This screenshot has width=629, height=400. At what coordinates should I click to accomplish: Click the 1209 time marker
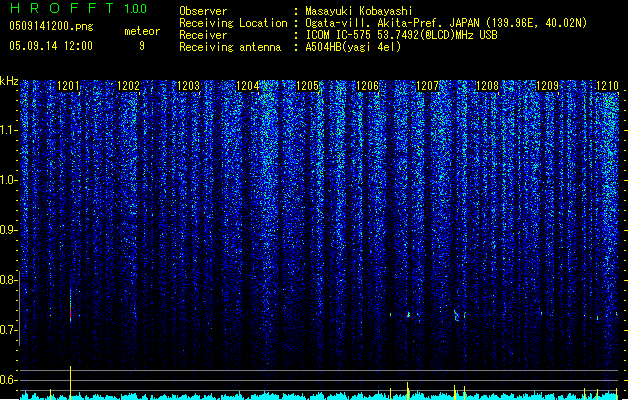pos(548,85)
